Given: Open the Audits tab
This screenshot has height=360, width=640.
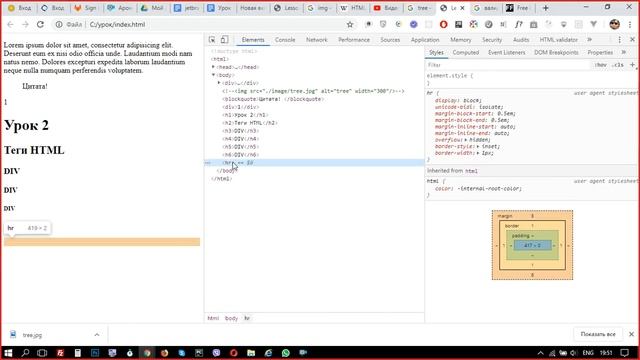Looking at the screenshot, I should pyautogui.click(x=520, y=40).
